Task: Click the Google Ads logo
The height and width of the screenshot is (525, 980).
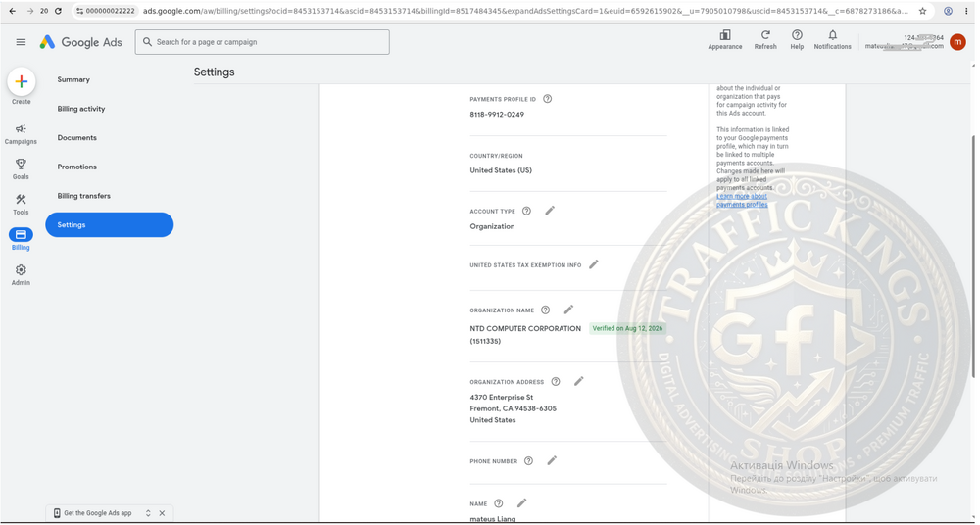Action: (81, 42)
